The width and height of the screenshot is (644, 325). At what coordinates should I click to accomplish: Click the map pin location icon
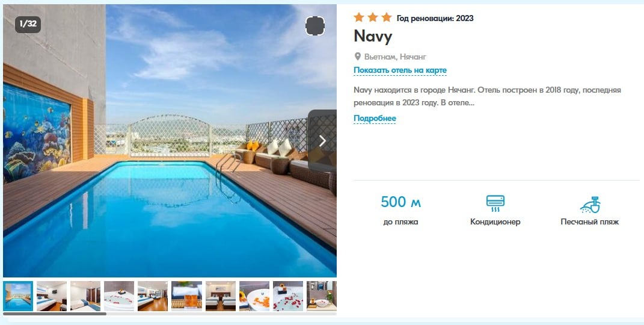(x=358, y=57)
